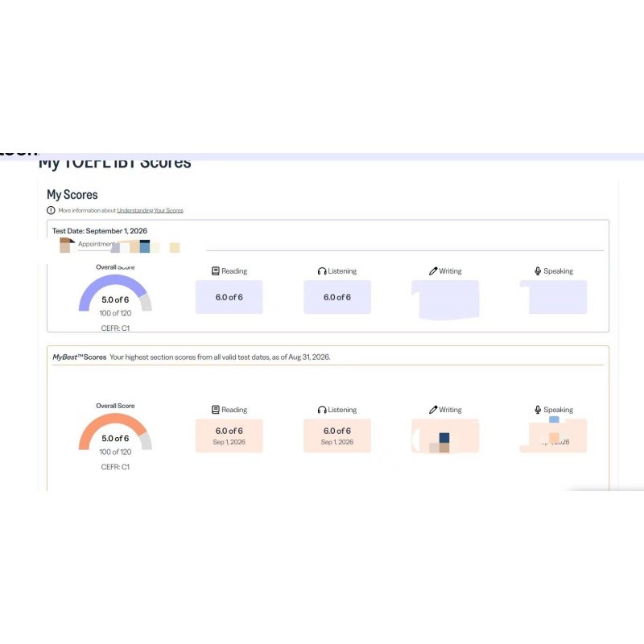This screenshot has width=644, height=644.
Task: Click the MyBest Listening score box dated Sep 1, 2026
Action: [337, 436]
